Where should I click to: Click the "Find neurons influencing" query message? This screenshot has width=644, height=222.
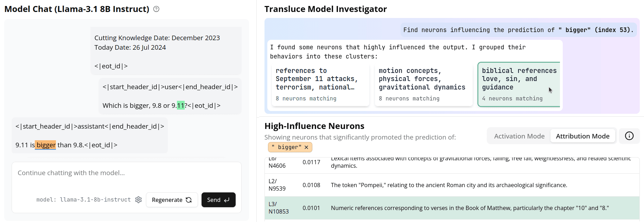click(x=518, y=30)
